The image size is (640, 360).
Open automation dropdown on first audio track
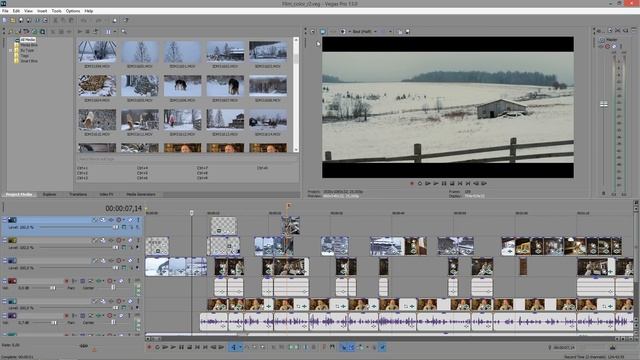click(x=115, y=281)
